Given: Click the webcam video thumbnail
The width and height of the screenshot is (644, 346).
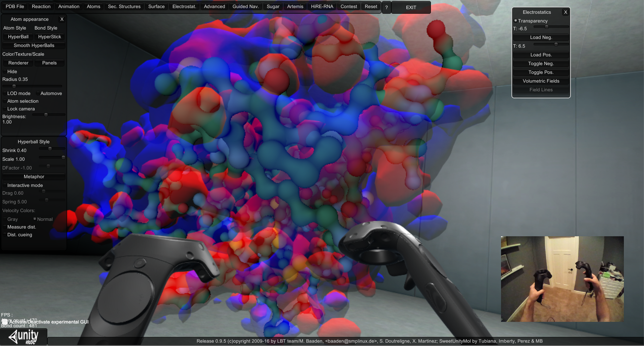Looking at the screenshot, I should [x=562, y=279].
